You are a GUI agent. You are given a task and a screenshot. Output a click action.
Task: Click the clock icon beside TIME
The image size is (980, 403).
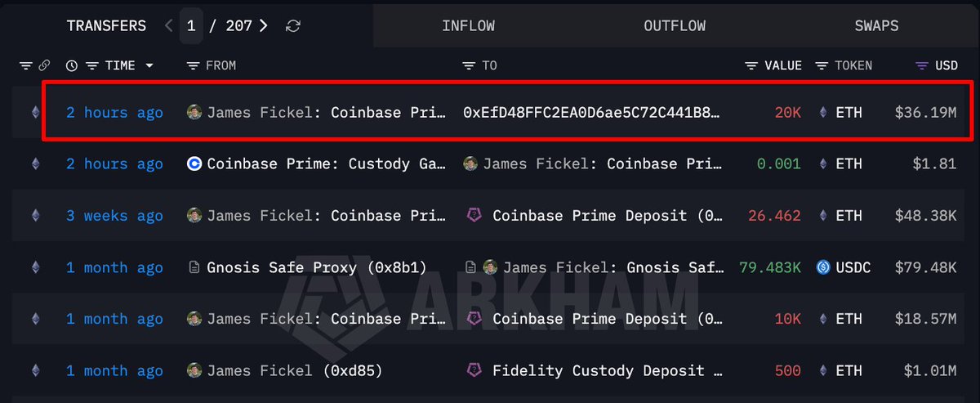point(72,65)
